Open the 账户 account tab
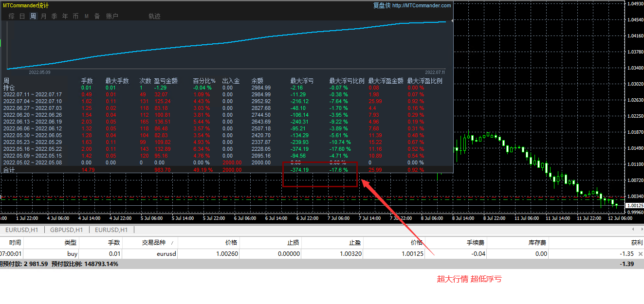644x304 pixels. click(112, 16)
